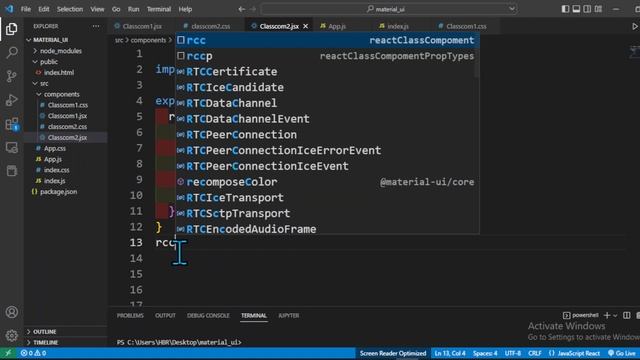Image resolution: width=640 pixels, height=360 pixels.
Task: Click Go Live in status bar
Action: [x=622, y=353]
